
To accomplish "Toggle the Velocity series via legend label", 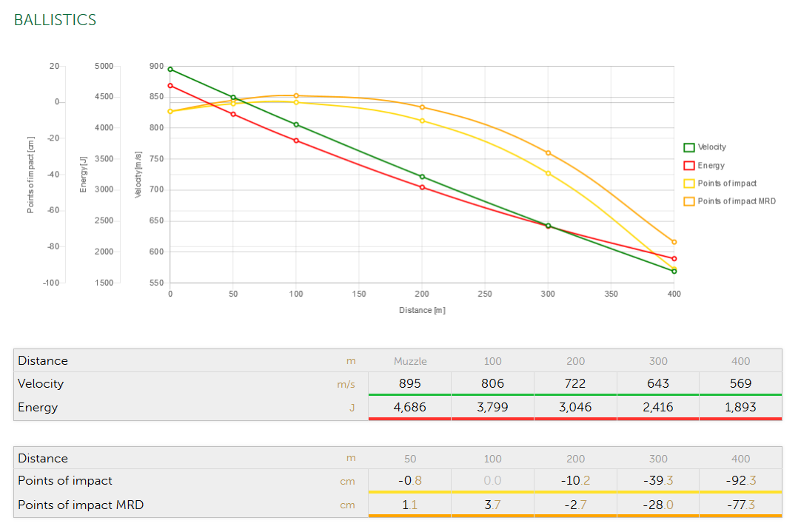I will pyautogui.click(x=712, y=147).
